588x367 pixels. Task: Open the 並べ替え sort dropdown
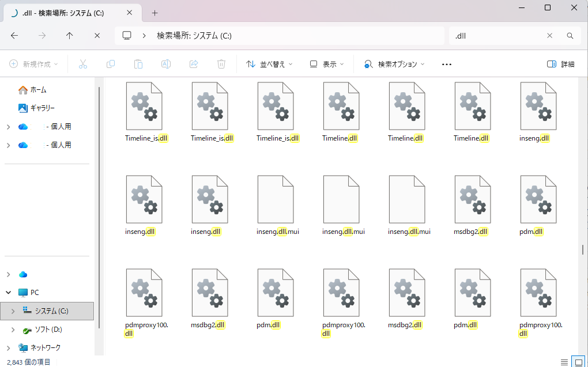(x=269, y=64)
